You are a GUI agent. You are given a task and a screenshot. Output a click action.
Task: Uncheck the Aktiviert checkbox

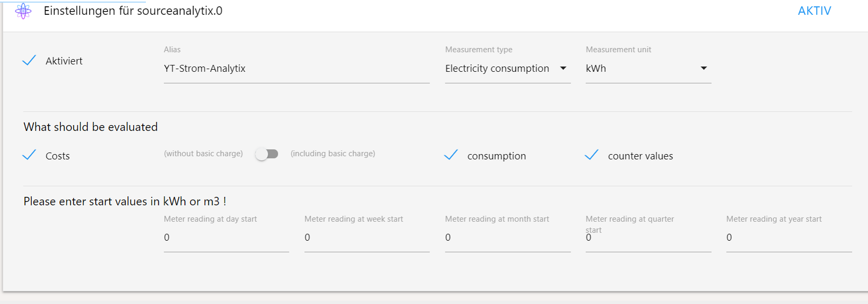(29, 60)
